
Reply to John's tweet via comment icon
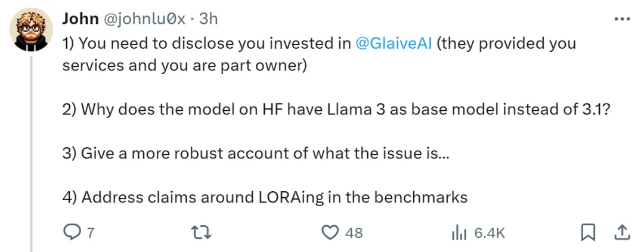72,232
